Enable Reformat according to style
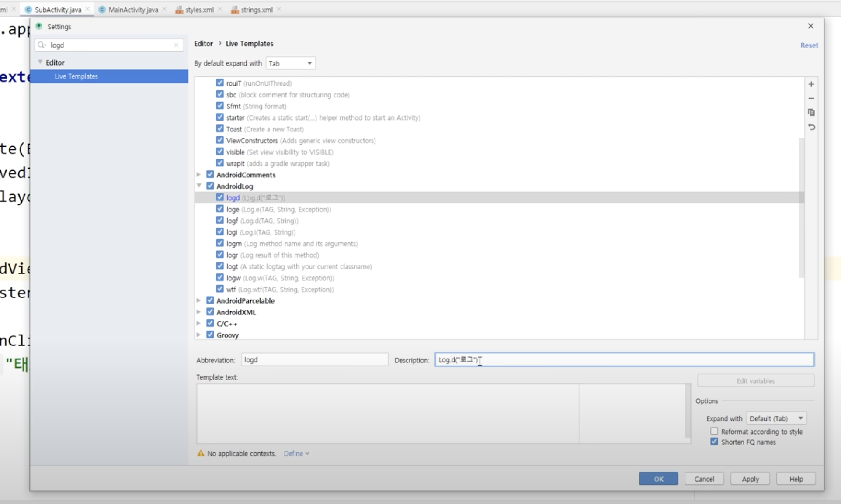Screen dimensions: 841x504 pyautogui.click(x=714, y=431)
